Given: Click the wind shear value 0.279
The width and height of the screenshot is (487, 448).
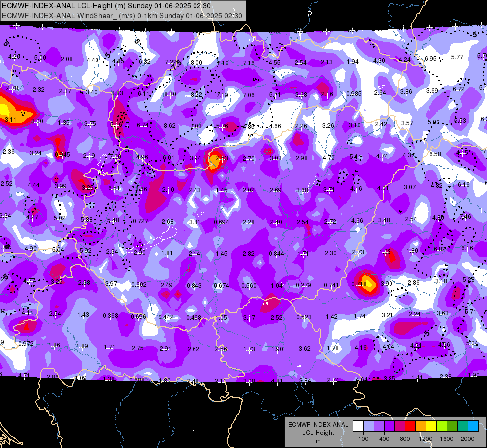Looking at the screenshot, I should pyautogui.click(x=304, y=285).
